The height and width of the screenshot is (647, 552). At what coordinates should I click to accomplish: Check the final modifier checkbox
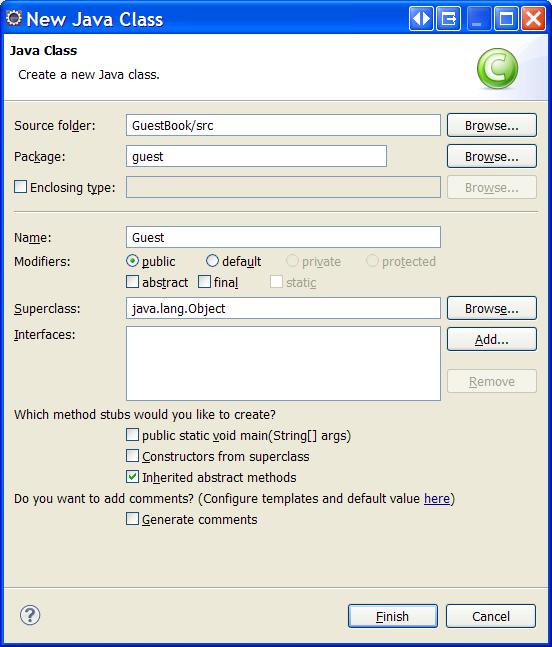pyautogui.click(x=204, y=282)
